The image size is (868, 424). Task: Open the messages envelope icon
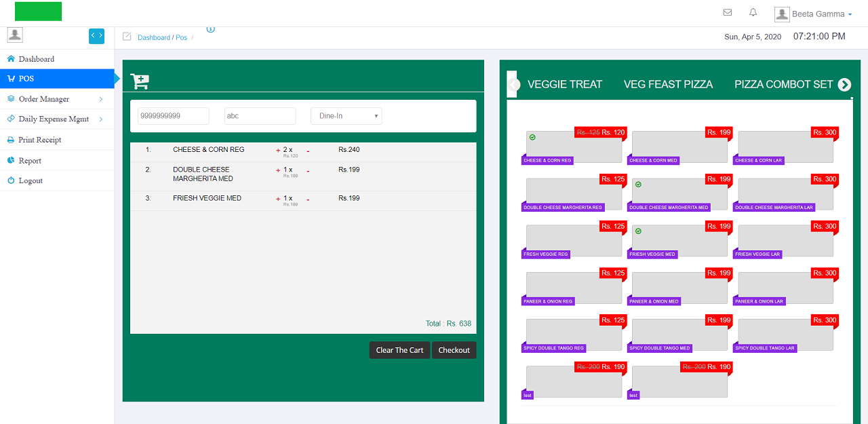point(727,12)
